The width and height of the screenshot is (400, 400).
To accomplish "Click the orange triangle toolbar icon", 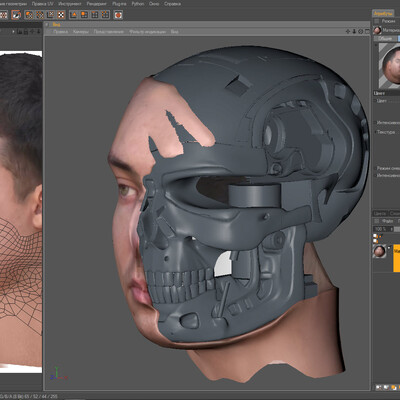I will (x=74, y=15).
